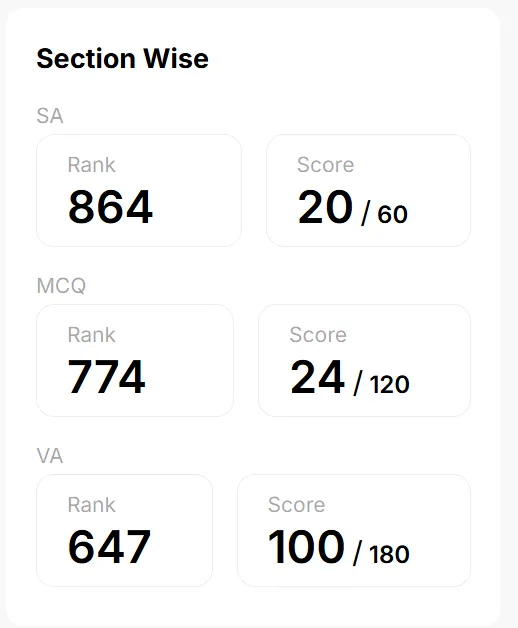Click the Section Wise heading
This screenshot has width=518, height=628.
click(122, 59)
